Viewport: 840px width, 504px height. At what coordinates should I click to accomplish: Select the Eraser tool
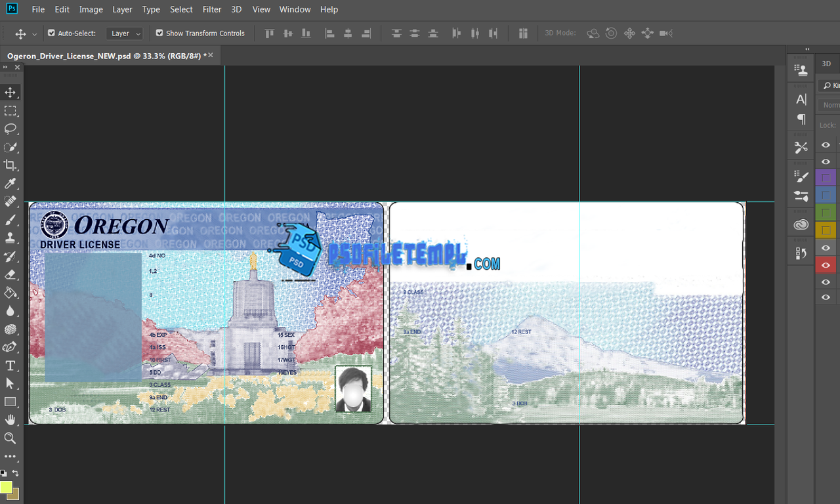point(10,274)
